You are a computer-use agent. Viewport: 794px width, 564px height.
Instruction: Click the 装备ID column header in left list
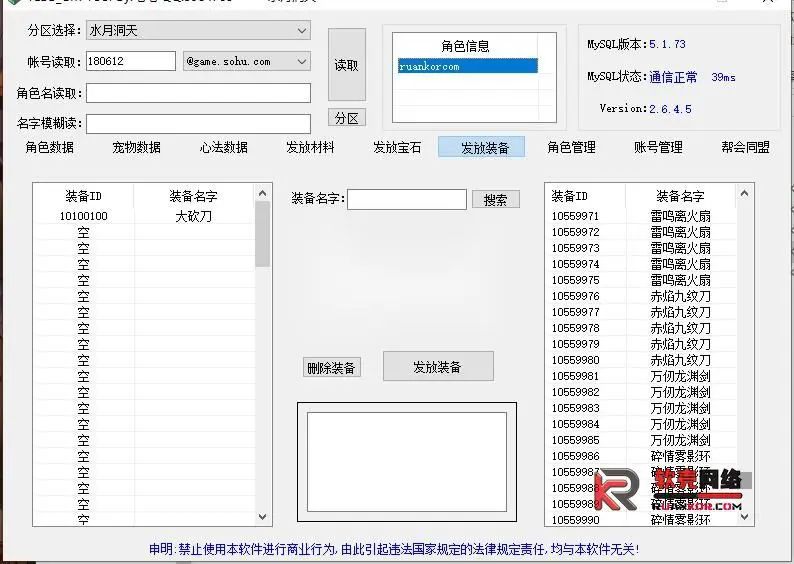[84, 196]
